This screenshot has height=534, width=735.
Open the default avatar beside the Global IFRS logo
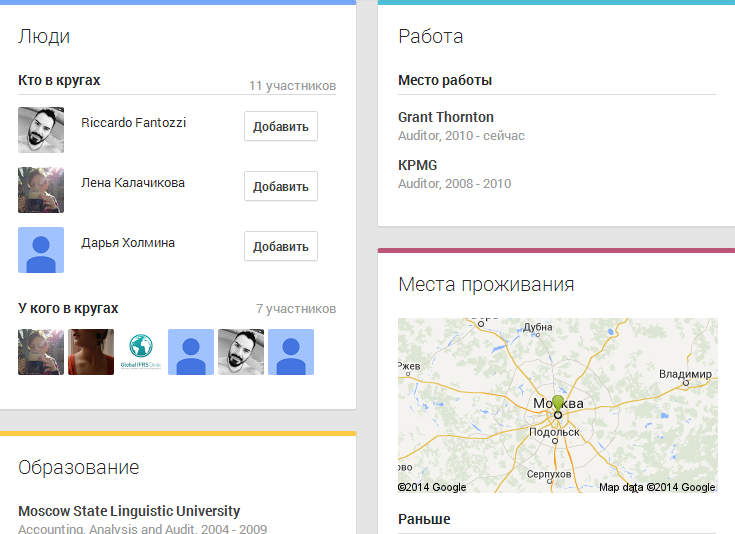(x=191, y=352)
